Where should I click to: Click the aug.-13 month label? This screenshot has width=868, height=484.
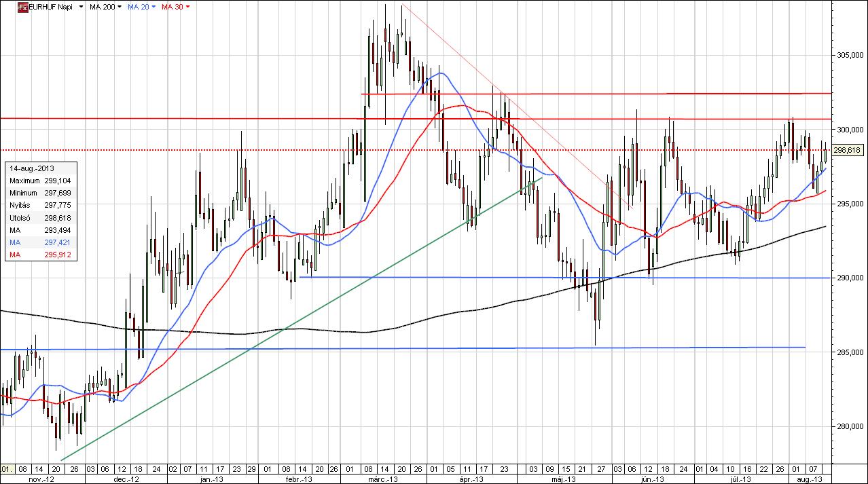tap(810, 479)
